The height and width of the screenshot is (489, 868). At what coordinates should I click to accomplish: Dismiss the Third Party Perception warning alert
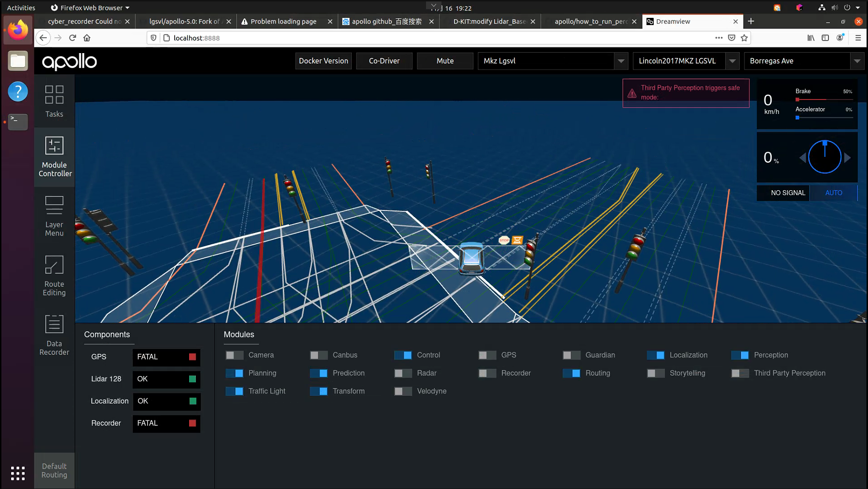(x=686, y=93)
